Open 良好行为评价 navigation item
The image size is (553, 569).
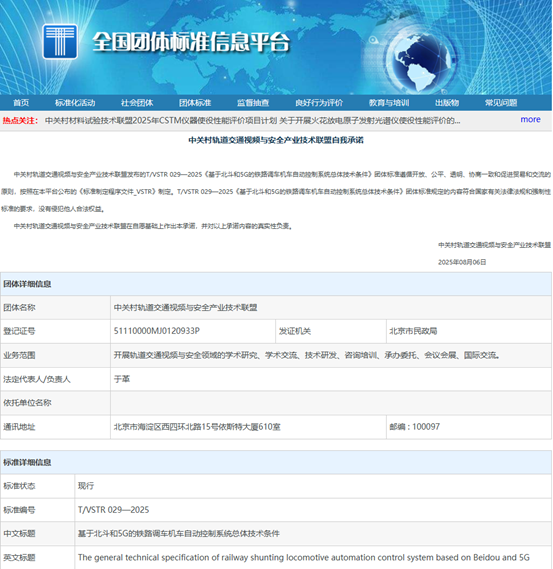click(319, 103)
